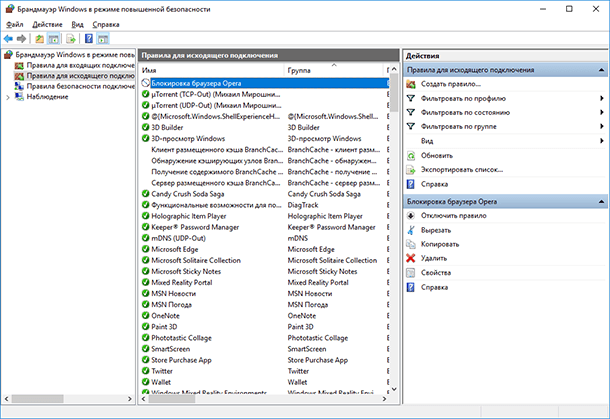Click the Правила безопасности подключения tree icon
The width and height of the screenshot is (610, 419).
tap(19, 86)
